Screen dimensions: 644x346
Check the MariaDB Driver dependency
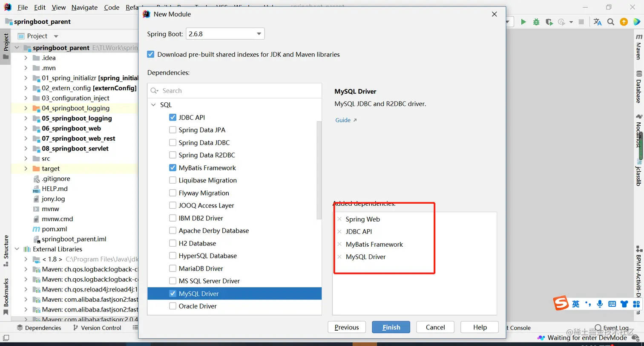172,268
